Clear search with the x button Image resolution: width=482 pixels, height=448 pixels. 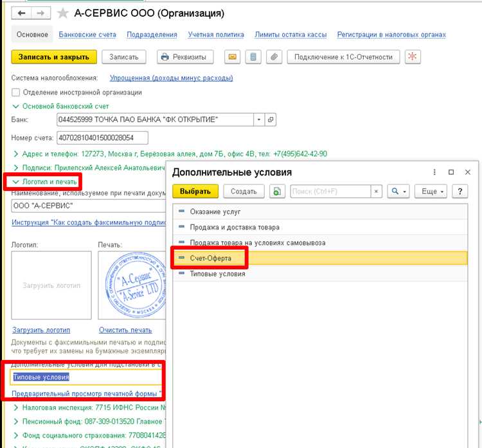[x=376, y=192]
